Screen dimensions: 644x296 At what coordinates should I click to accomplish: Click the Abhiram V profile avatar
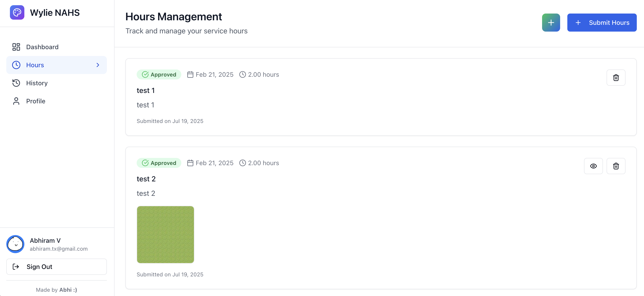pos(15,244)
